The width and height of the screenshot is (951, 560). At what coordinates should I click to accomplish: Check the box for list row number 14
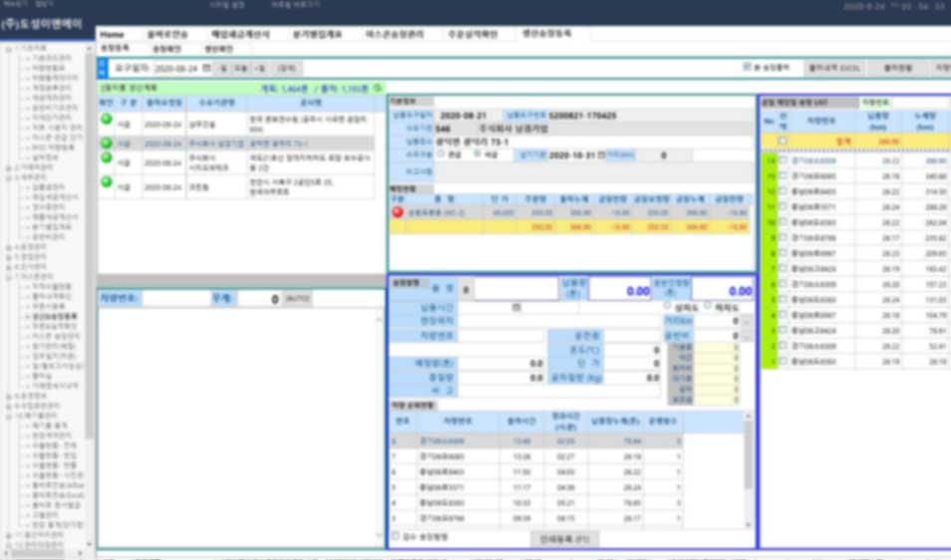pyautogui.click(x=783, y=159)
